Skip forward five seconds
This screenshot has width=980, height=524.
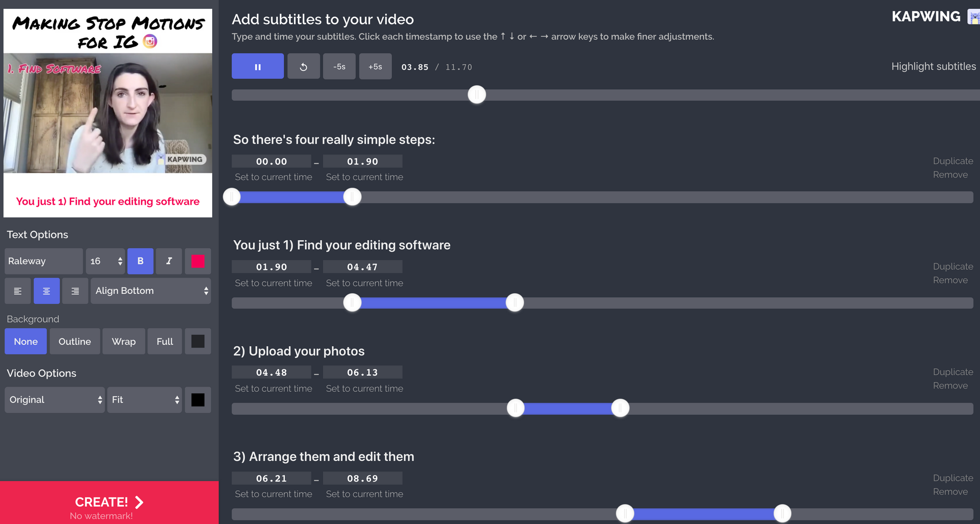[375, 67]
